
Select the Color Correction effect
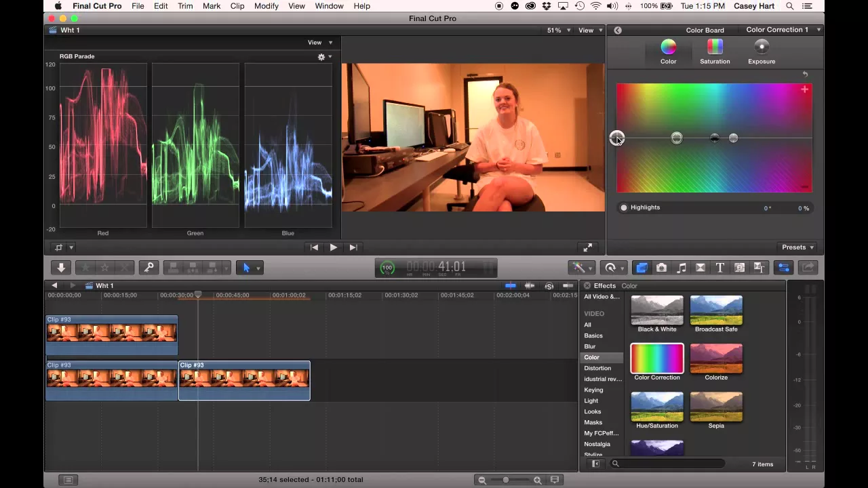click(657, 363)
